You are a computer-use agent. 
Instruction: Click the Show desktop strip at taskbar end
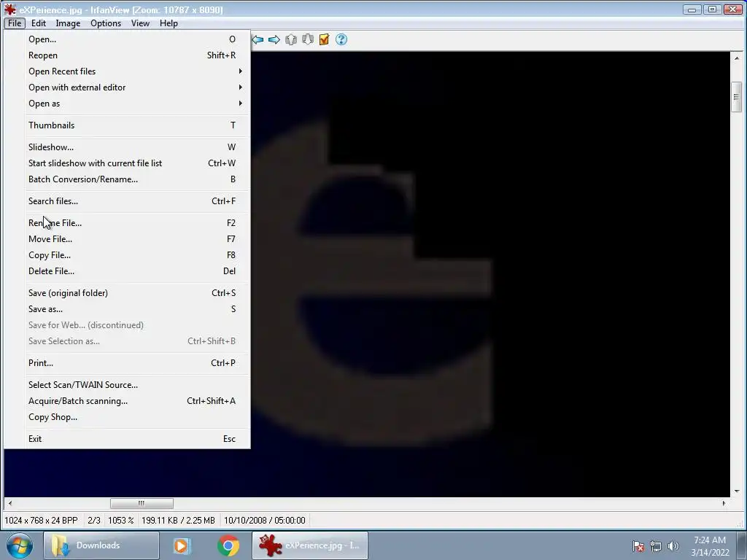[x=742, y=545]
